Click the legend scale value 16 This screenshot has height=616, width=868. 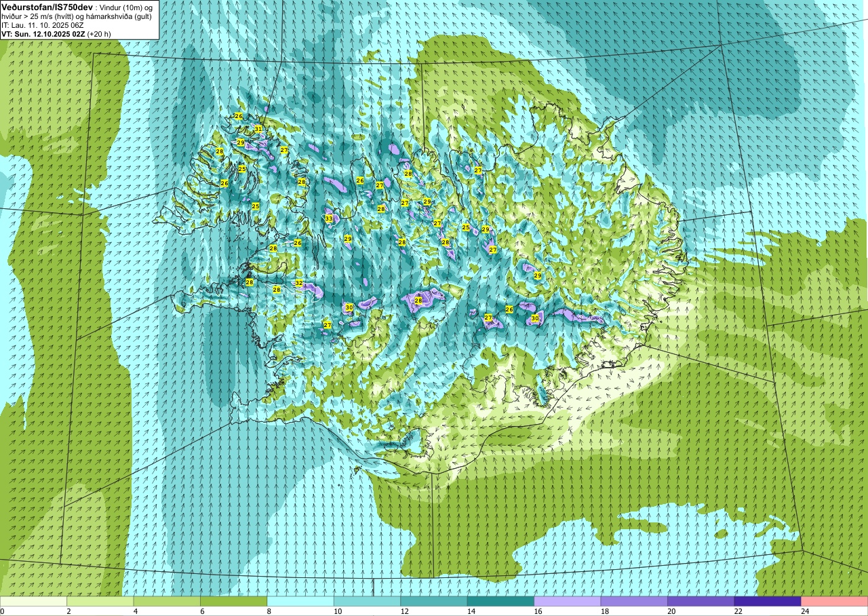537,611
